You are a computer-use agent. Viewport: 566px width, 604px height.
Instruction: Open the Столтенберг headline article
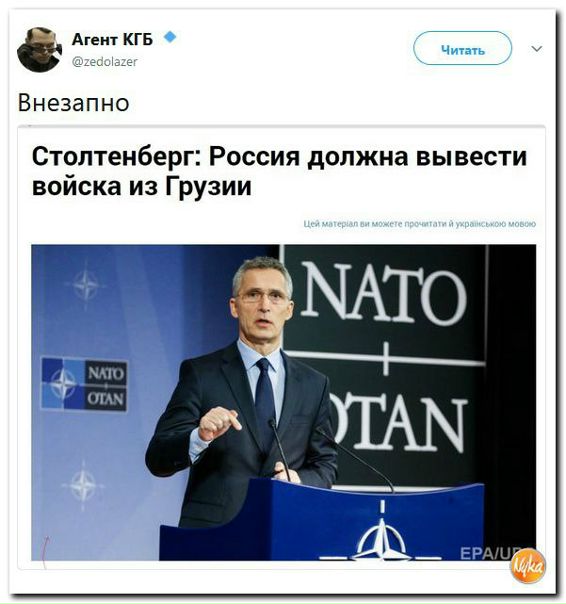click(279, 171)
